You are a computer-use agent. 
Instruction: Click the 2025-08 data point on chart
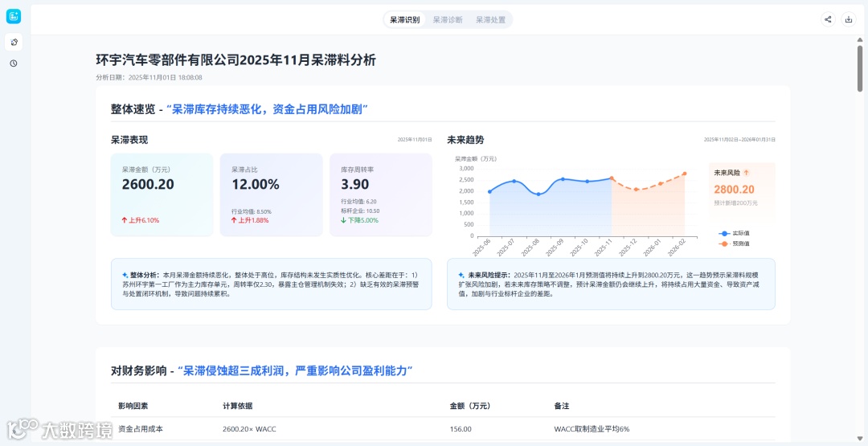[538, 194]
